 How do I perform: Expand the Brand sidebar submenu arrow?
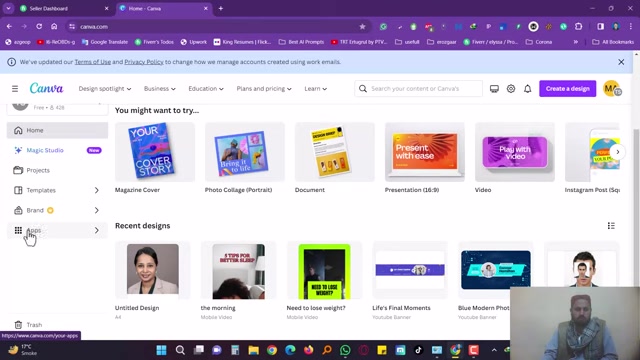point(97,210)
